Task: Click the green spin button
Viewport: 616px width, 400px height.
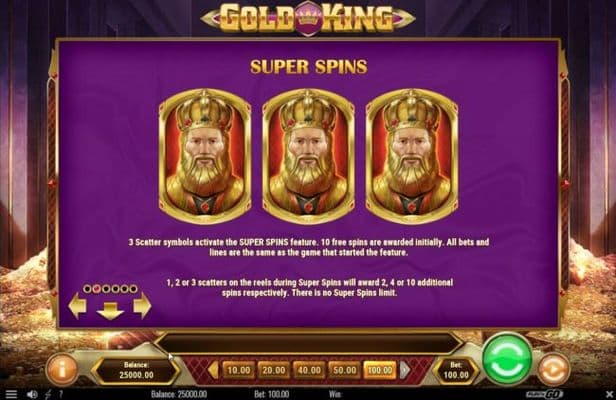Action: click(507, 358)
